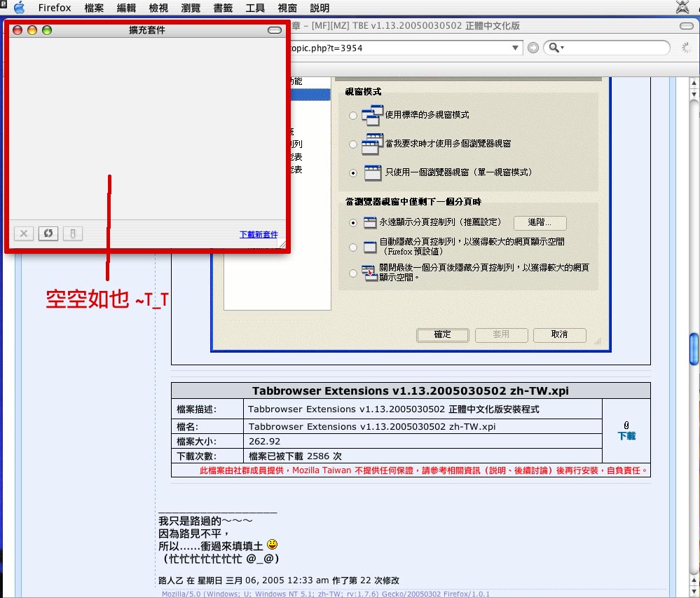700x598 pixels.
Task: Click header Tabbrowser Extensions v1.13.2005030502 zh-TW.xpi
Action: pyautogui.click(x=411, y=390)
